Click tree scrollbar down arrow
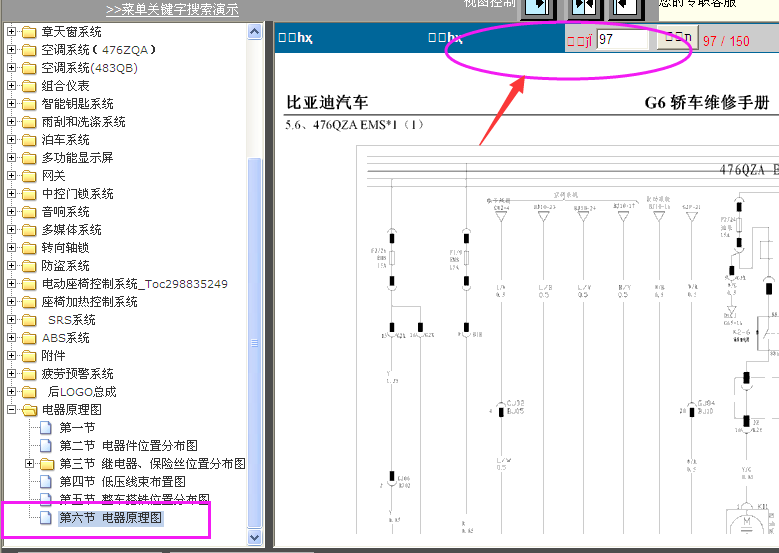Viewport: 779px width, 553px height. 254,537
